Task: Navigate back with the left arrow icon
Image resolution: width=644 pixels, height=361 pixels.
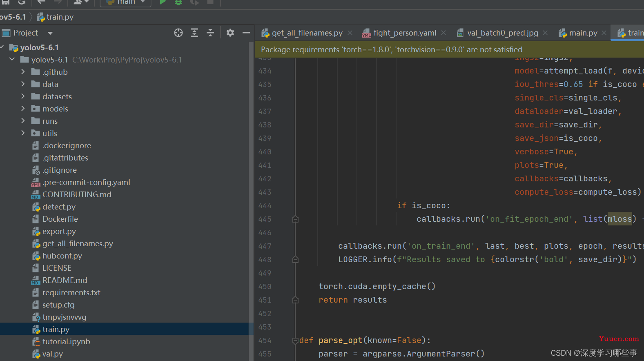Action: click(41, 2)
